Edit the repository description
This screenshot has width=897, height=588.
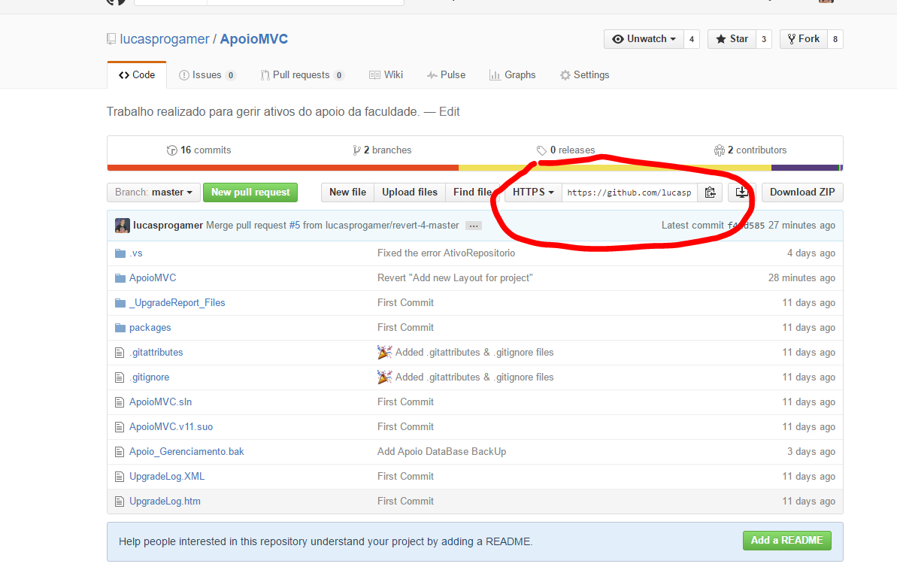(x=450, y=111)
